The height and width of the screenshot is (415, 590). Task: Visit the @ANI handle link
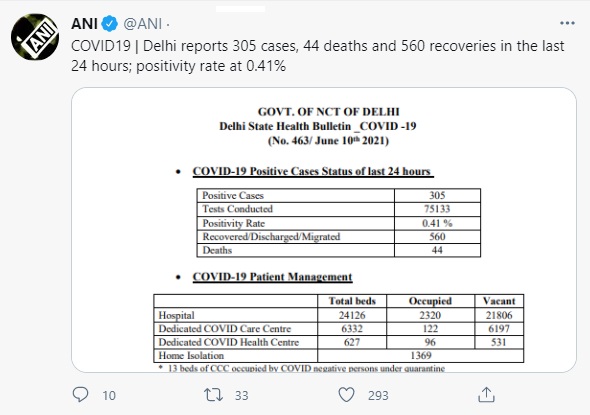pos(143,24)
